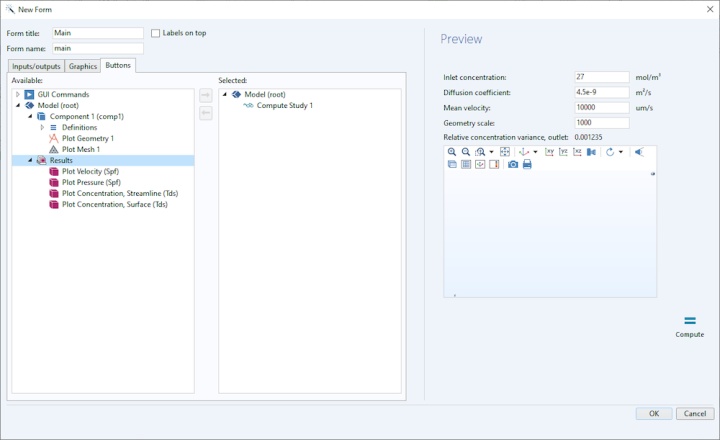Expand the Definitions tree node

click(42, 128)
